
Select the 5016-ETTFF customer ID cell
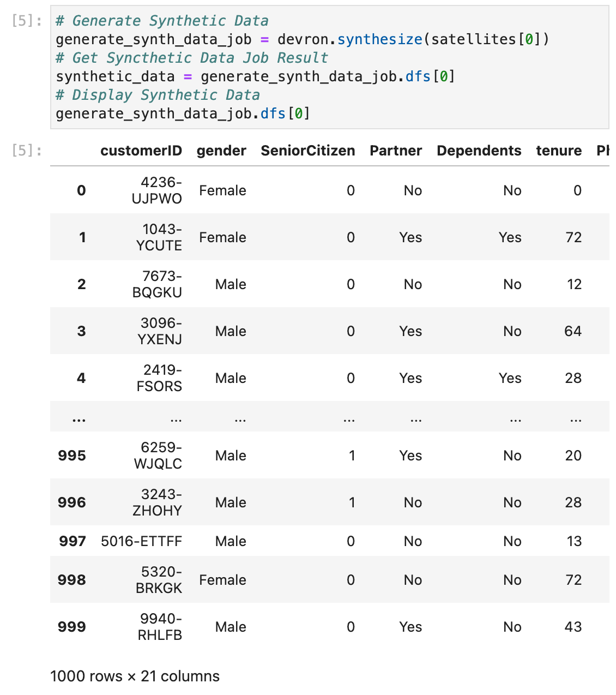click(142, 541)
